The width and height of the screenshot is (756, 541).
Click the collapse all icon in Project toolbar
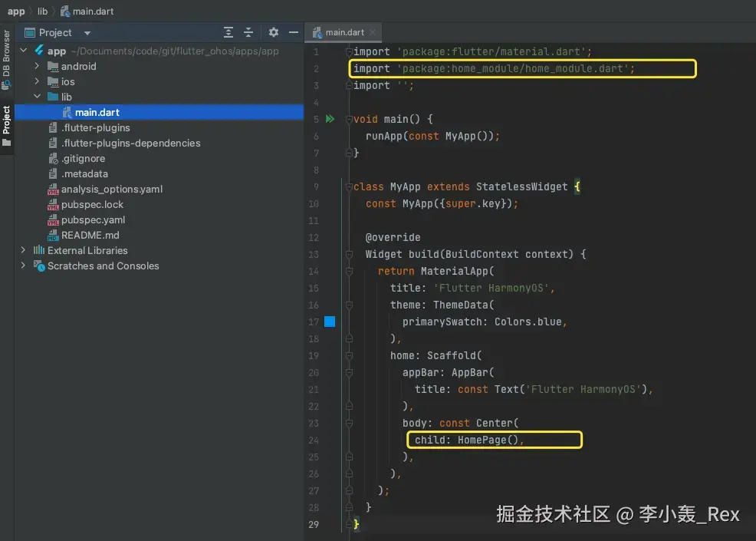click(248, 32)
